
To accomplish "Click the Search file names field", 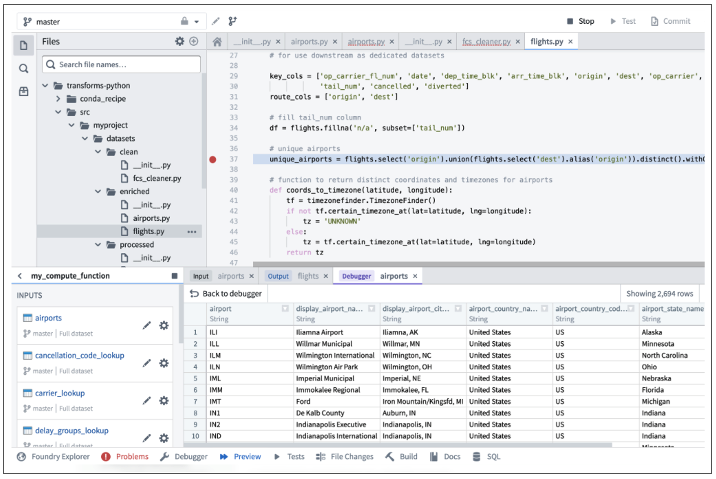I will pyautogui.click(x=122, y=64).
